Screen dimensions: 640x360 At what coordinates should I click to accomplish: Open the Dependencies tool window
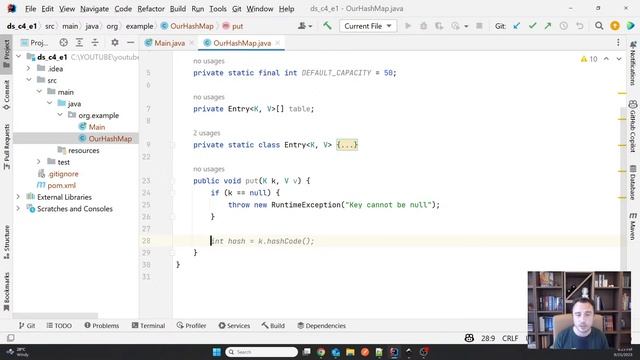click(322, 325)
